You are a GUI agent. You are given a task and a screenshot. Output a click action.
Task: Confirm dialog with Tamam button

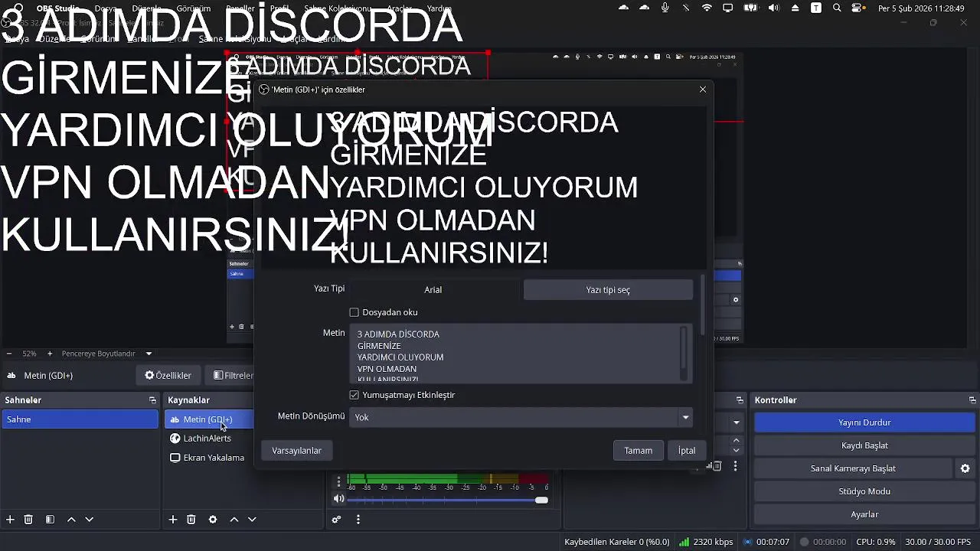pyautogui.click(x=638, y=451)
